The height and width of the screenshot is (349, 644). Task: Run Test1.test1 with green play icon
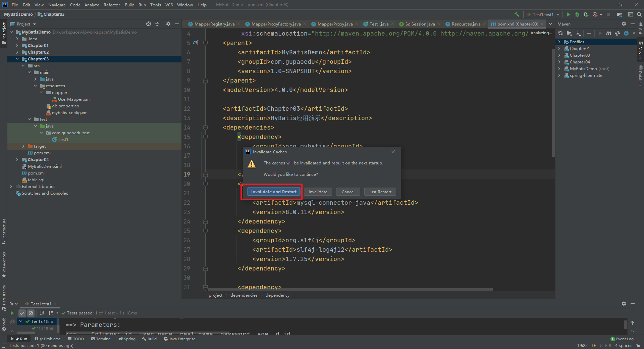coord(569,14)
